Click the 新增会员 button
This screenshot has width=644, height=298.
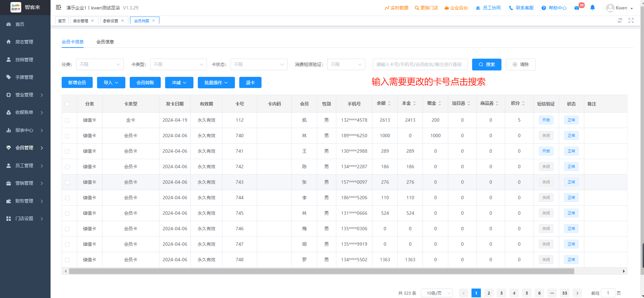click(77, 83)
